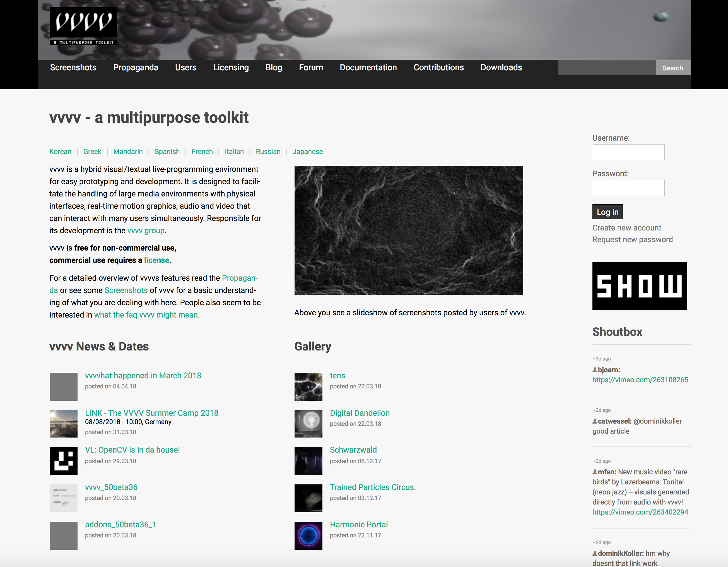The width and height of the screenshot is (728, 567).
Task: Click user icon next to bjoern
Action: [x=594, y=369]
